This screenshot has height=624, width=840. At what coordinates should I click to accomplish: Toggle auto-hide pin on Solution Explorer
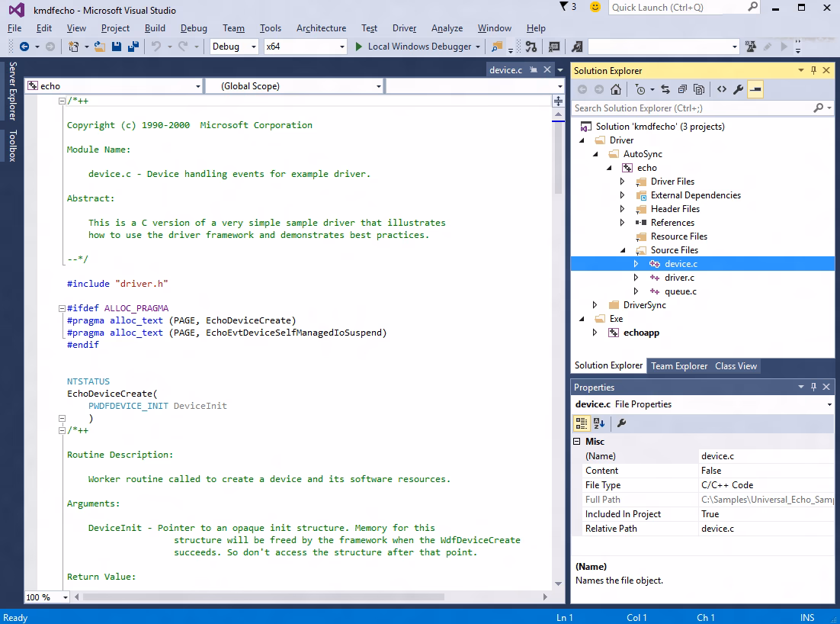814,70
